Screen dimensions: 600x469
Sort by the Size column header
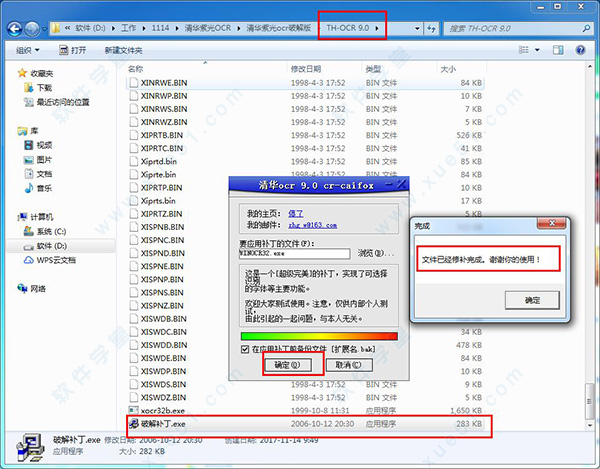click(461, 69)
